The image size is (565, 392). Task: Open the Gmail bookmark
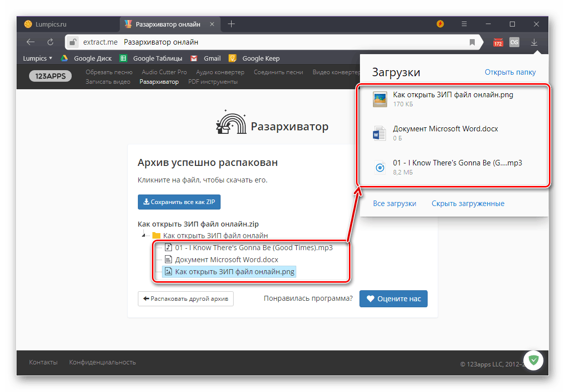(x=212, y=58)
